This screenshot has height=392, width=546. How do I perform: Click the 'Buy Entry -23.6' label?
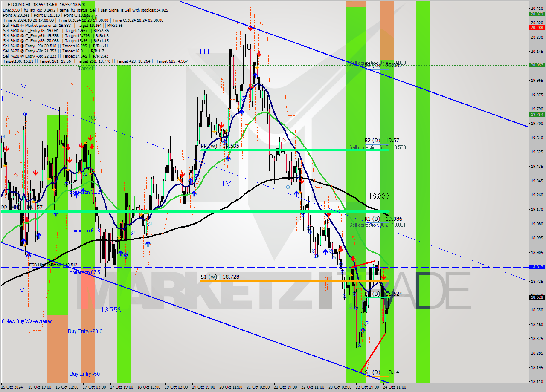[x=85, y=331]
